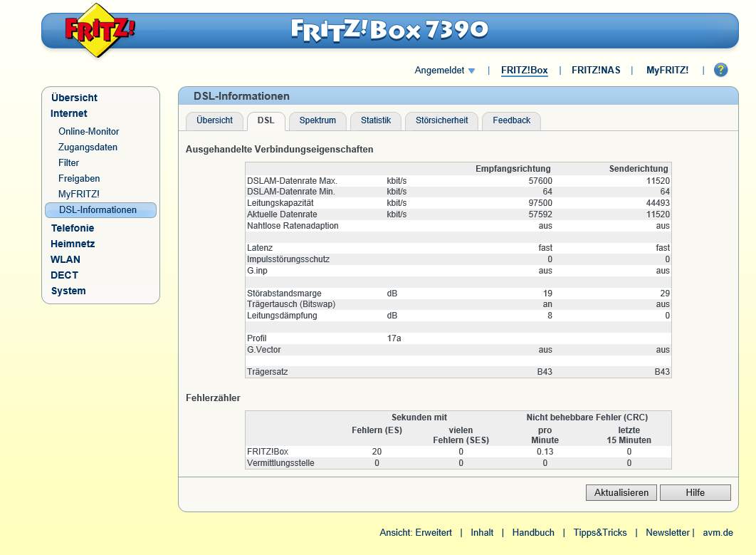Click Senderichtung column header

(639, 168)
